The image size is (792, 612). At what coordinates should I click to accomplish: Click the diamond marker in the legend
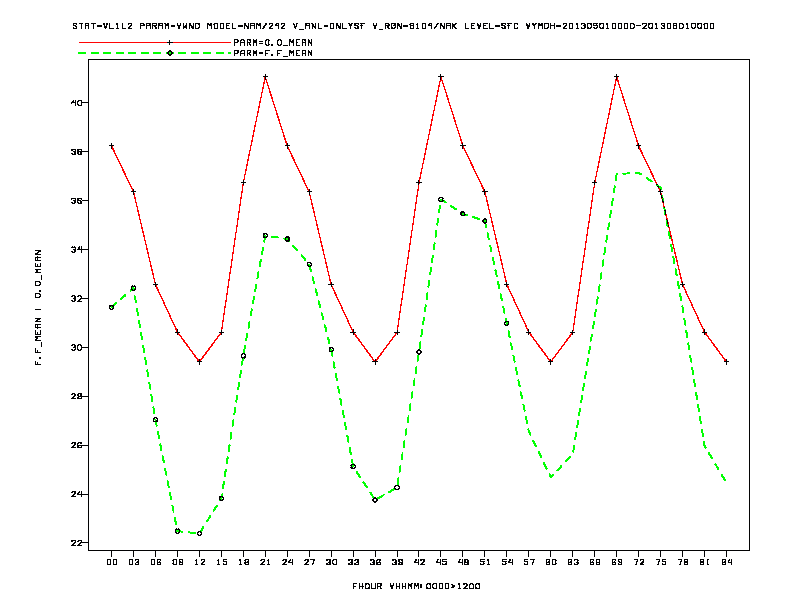[170, 53]
